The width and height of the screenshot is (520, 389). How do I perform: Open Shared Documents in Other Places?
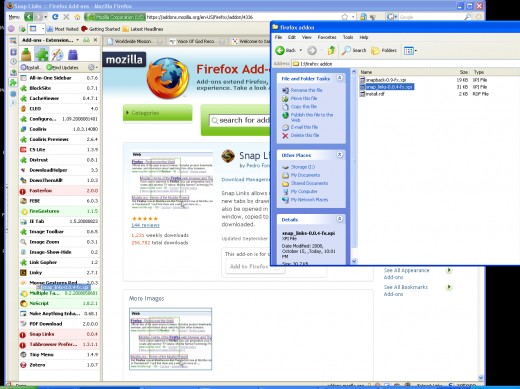305,183
